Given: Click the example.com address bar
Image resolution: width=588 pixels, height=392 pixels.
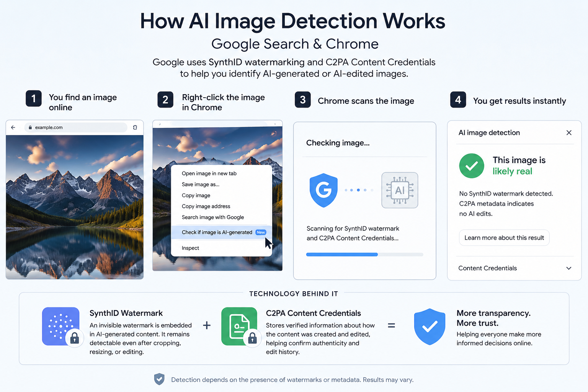Looking at the screenshot, I should point(76,127).
